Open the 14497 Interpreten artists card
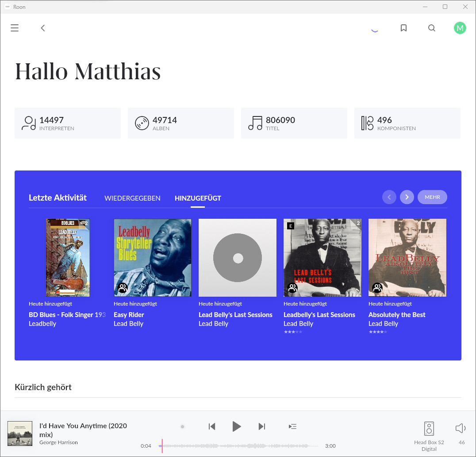Screen dimensions: 476x457 click(68, 123)
